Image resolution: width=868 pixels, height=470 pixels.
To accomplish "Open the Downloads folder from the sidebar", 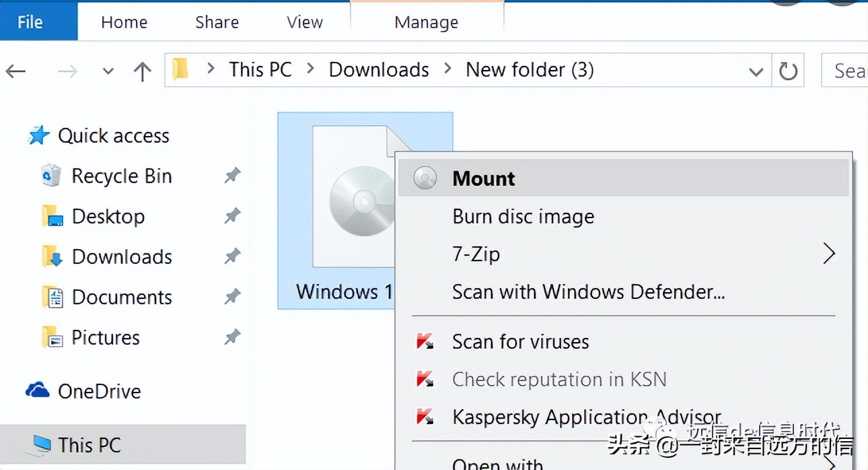I will coord(121,257).
